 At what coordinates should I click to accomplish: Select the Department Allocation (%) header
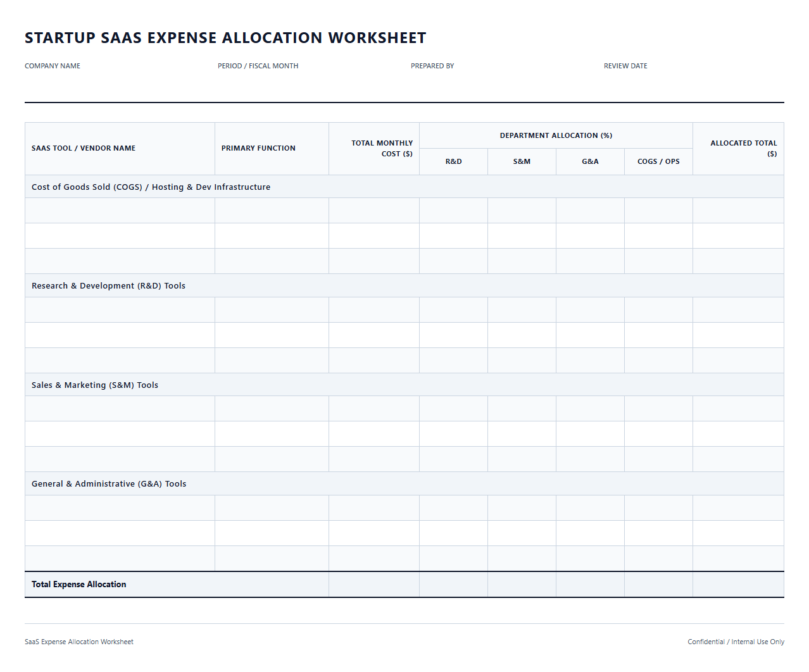tap(556, 135)
